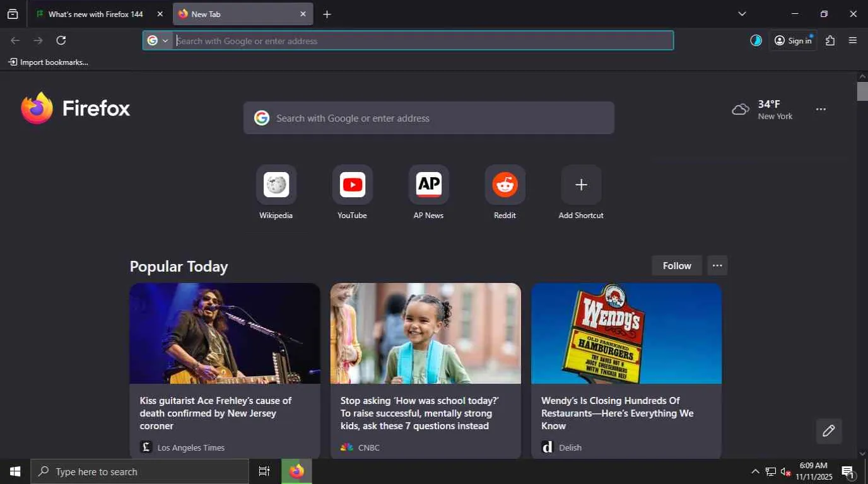868x484 pixels.
Task: Read Wendy's Is Closing Hundreds article
Action: pos(618,413)
